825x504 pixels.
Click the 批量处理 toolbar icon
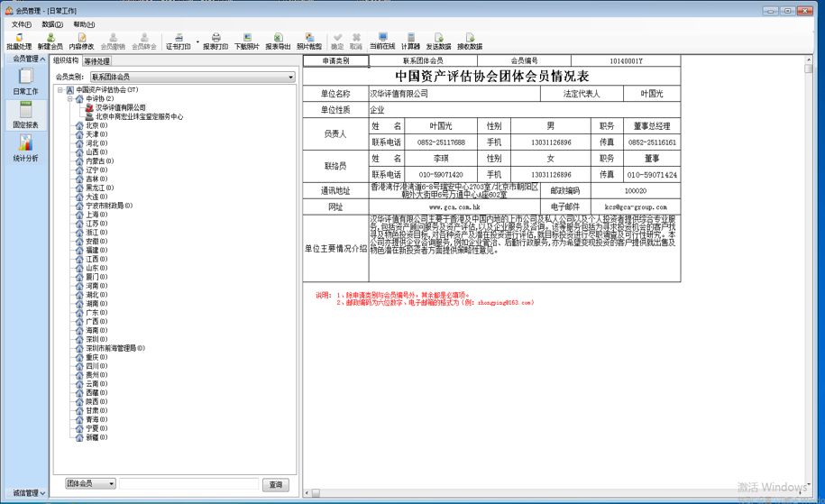point(18,41)
